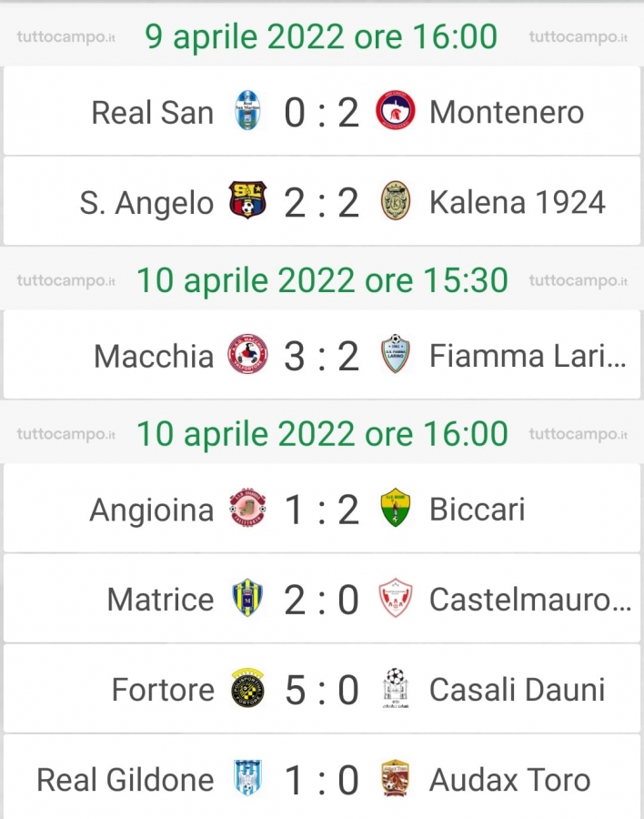
Task: Open Fortore 5 : 0 match score
Action: pos(322,689)
